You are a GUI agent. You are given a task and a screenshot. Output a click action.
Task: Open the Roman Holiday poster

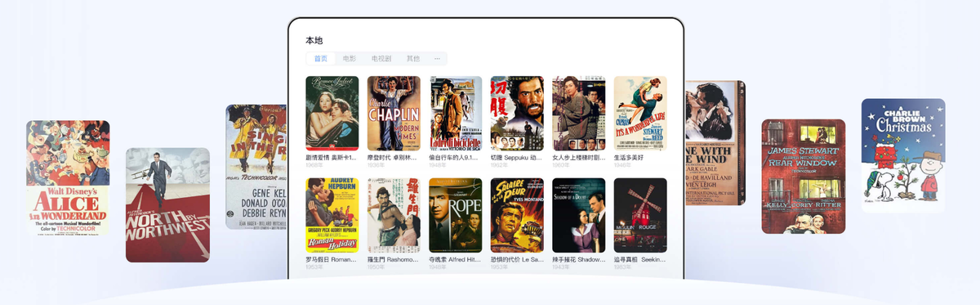click(332, 215)
